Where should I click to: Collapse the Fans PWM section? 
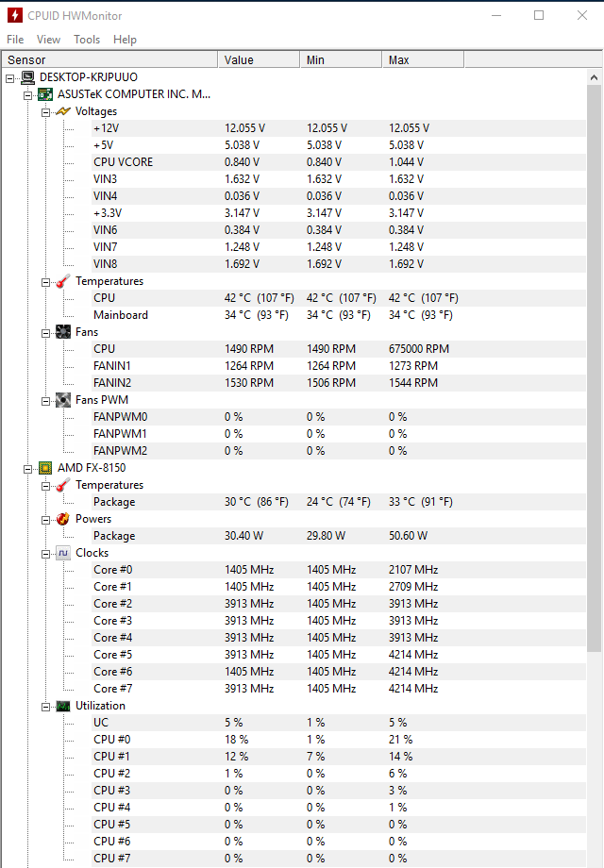pyautogui.click(x=46, y=401)
